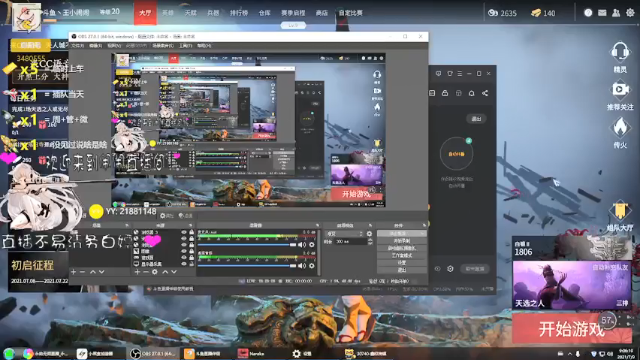Click lock-shaped icon in side dark panel toolbar

445,93
